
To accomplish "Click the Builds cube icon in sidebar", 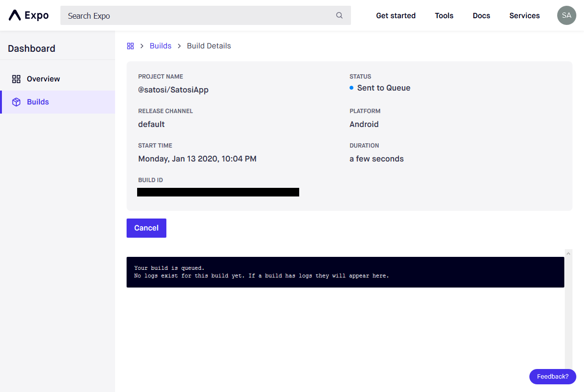I will coord(16,102).
